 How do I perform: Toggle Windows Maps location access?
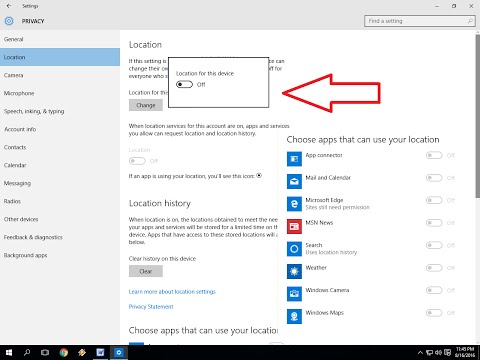point(434,313)
